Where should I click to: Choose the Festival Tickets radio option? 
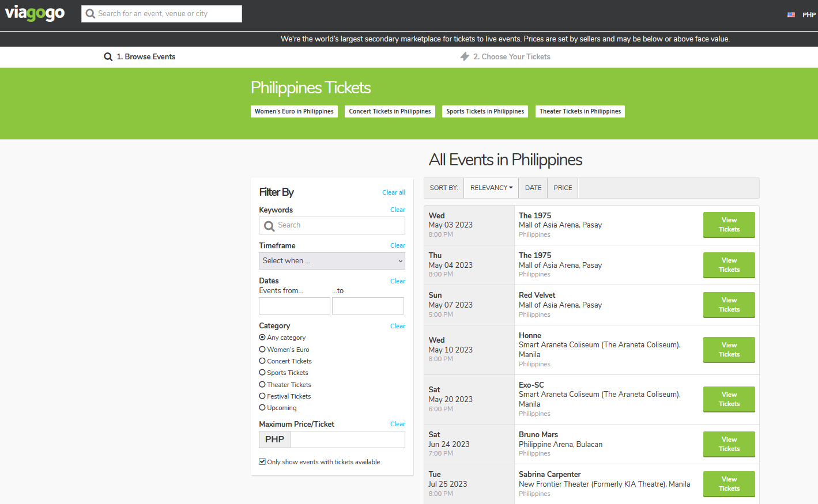(x=262, y=396)
